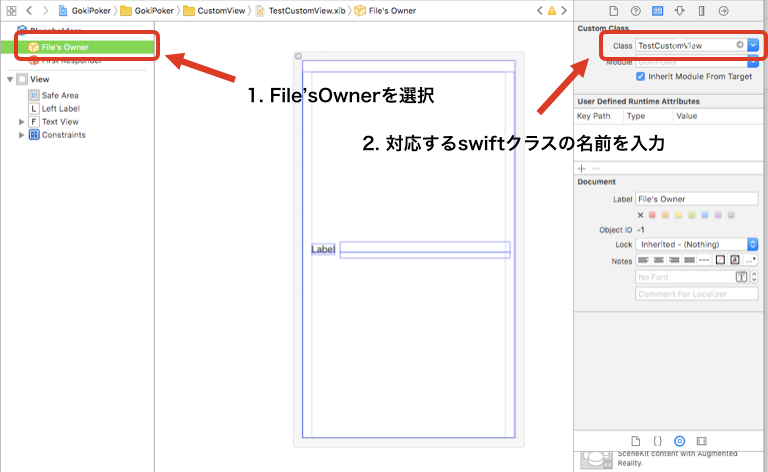The width and height of the screenshot is (768, 472).
Task: Open the Lock popup menu
Action: (697, 244)
